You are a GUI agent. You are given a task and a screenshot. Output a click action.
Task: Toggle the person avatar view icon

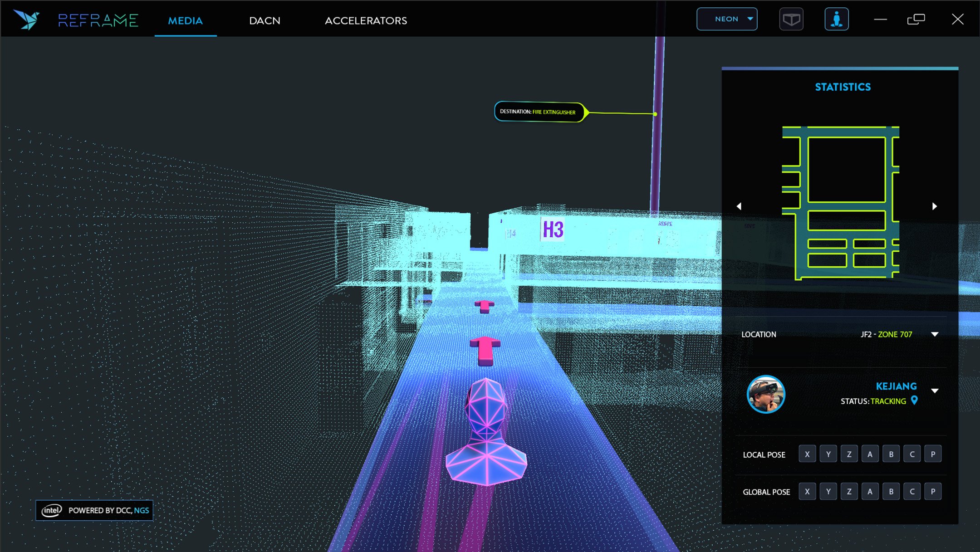click(836, 20)
